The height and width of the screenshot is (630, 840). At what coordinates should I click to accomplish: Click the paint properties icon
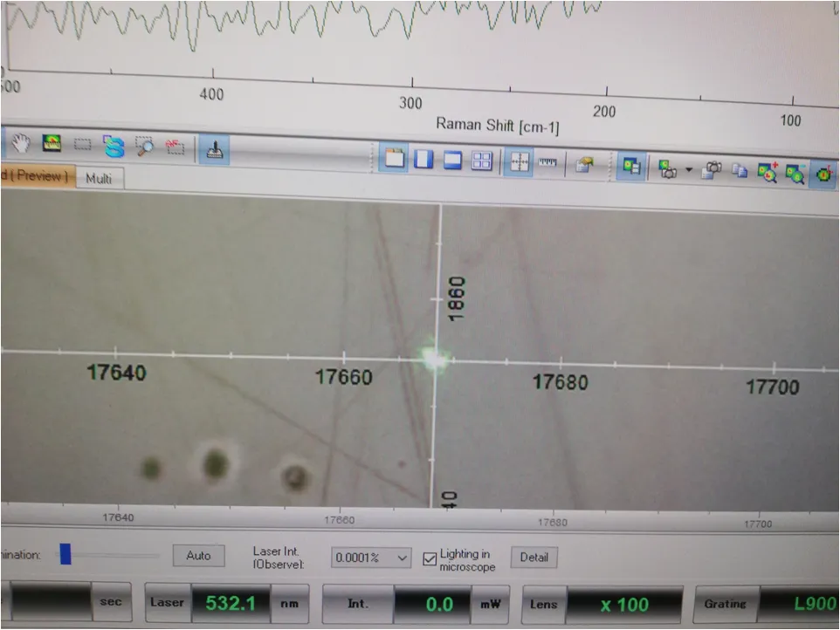click(x=584, y=165)
